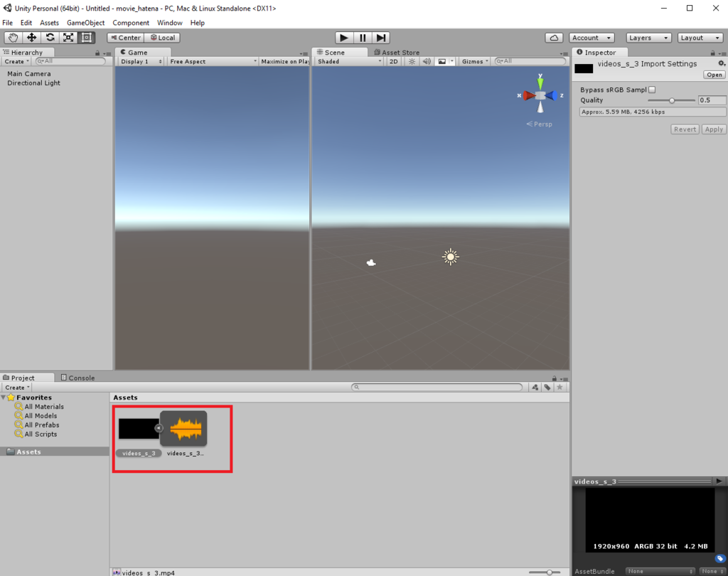Click Search by Label tag icon
This screenshot has height=576, width=728.
pyautogui.click(x=547, y=387)
